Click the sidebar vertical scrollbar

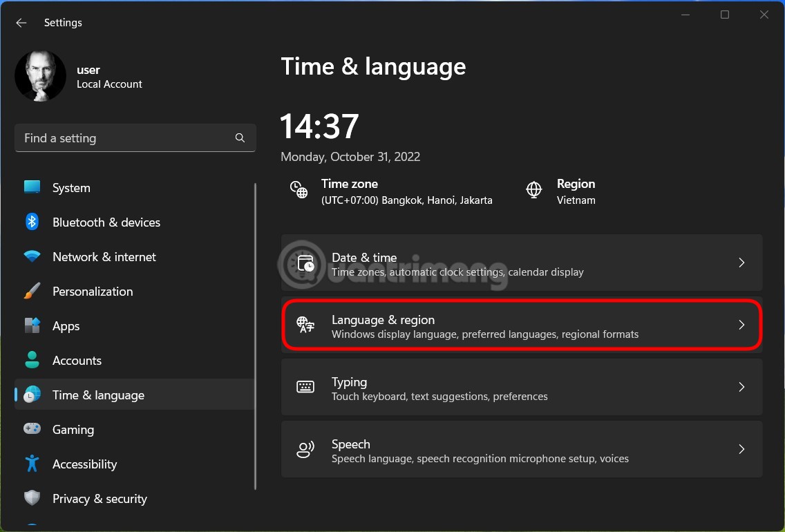[x=255, y=336]
